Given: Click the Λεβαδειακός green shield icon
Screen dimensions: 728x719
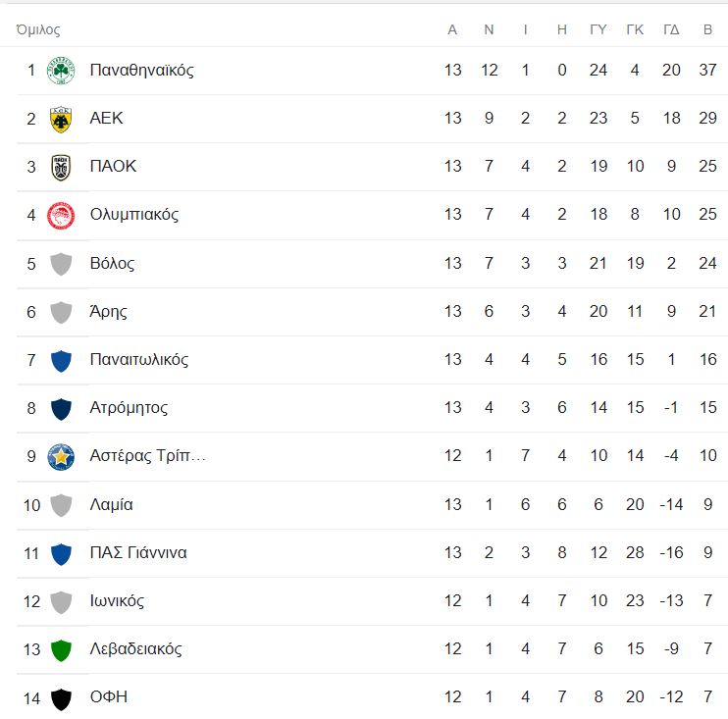Looking at the screenshot, I should click(x=61, y=649).
